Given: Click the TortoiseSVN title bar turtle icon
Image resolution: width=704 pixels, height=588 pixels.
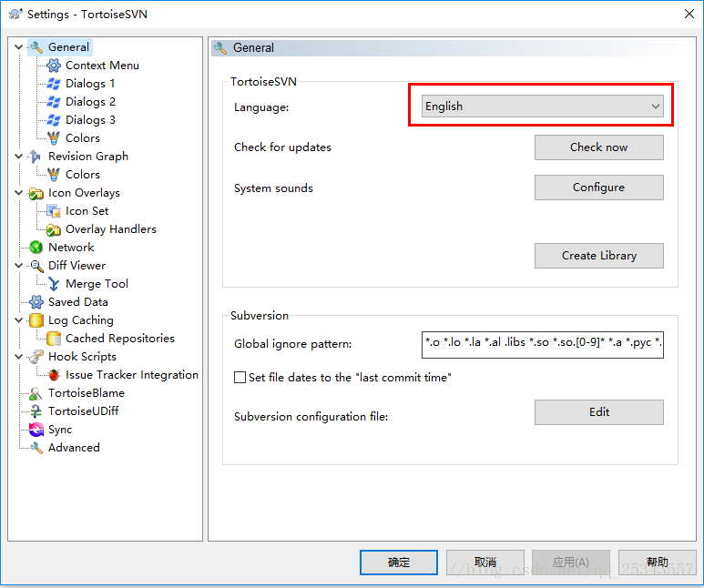Looking at the screenshot, I should (x=15, y=14).
